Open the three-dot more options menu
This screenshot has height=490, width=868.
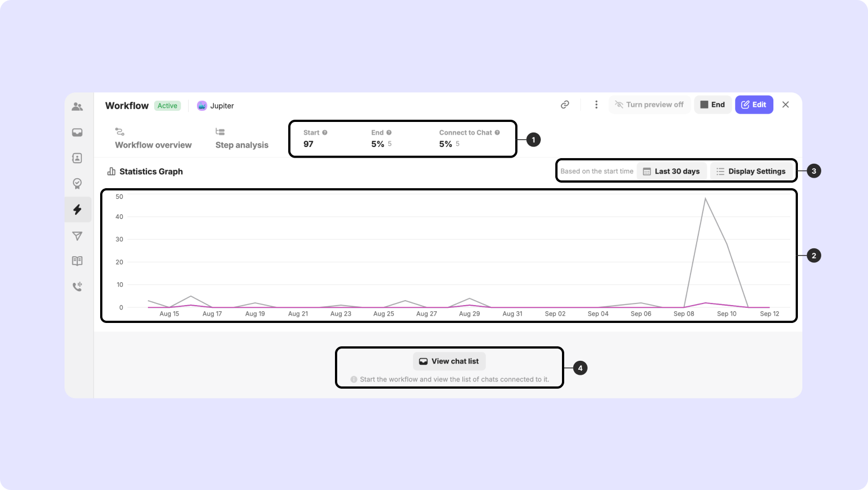point(596,105)
